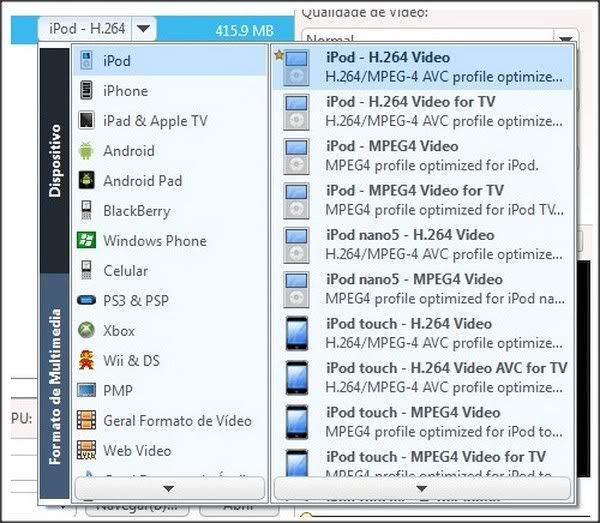
Task: Click the Mario icon for Wii & DS
Action: pos(86,360)
